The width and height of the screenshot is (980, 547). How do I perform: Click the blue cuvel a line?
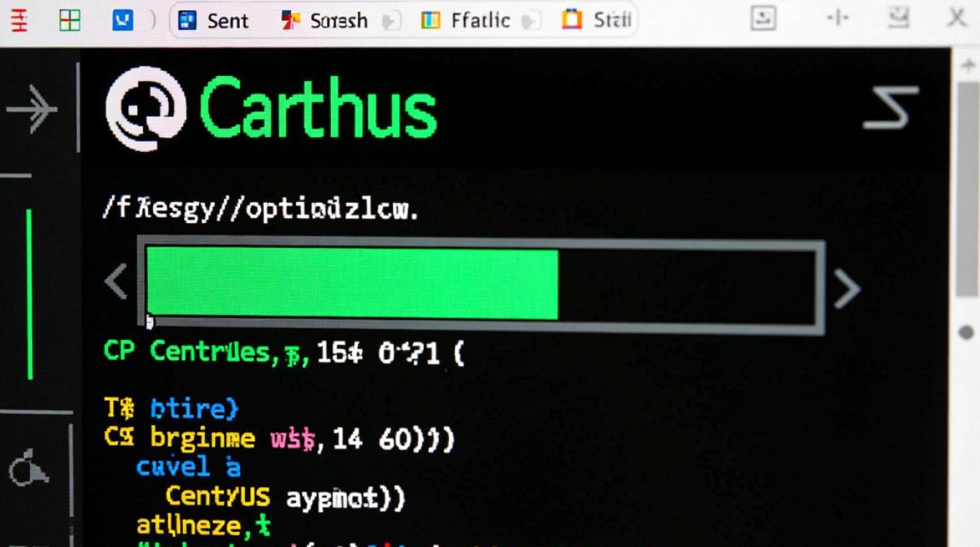click(x=188, y=467)
